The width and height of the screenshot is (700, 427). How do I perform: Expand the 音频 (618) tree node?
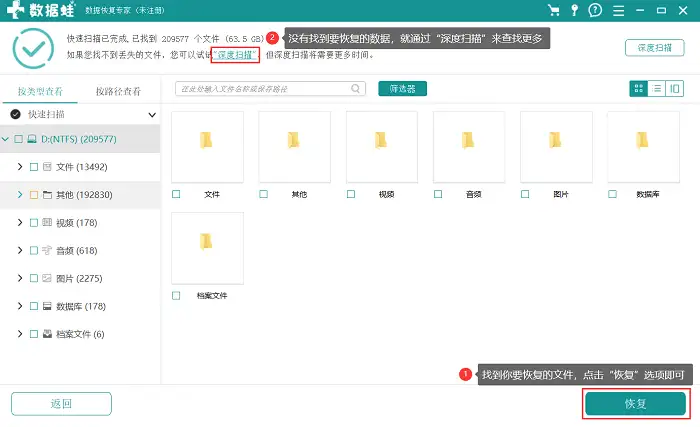20,250
